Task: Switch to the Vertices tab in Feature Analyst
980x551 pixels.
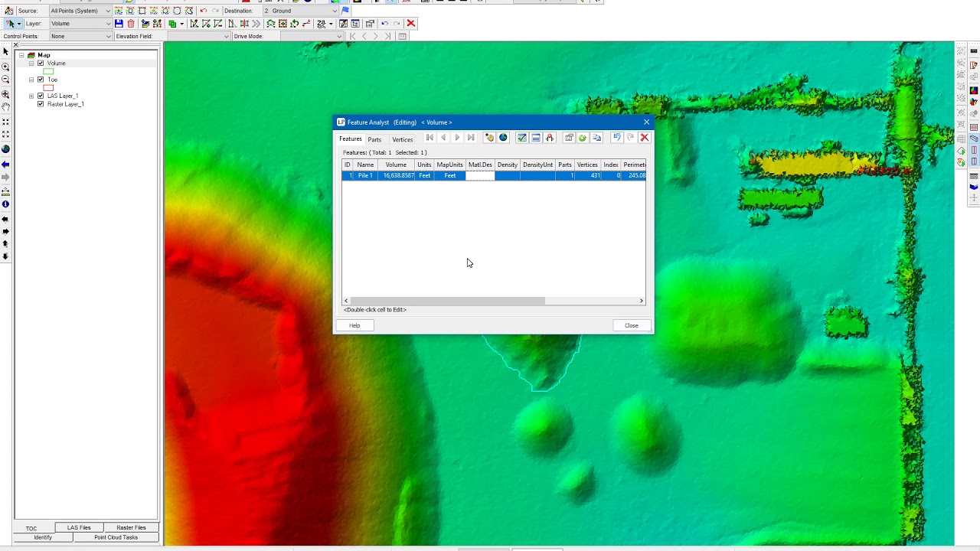Action: tap(403, 139)
